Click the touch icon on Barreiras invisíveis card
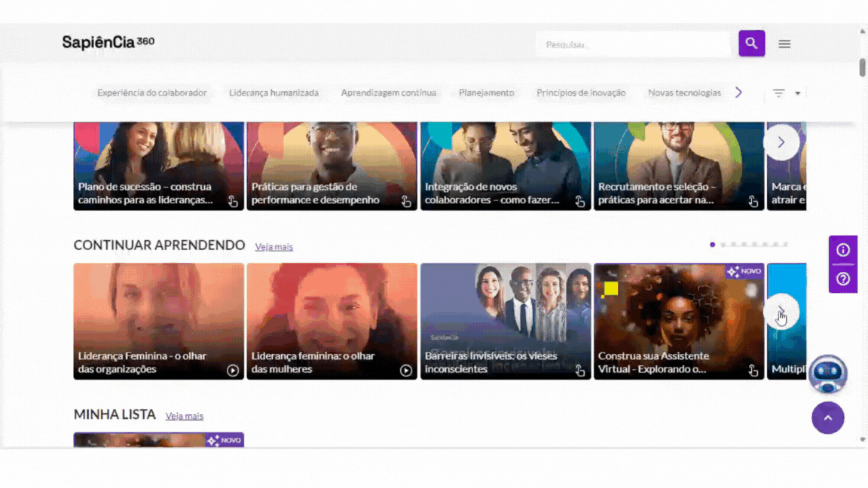 click(x=579, y=371)
